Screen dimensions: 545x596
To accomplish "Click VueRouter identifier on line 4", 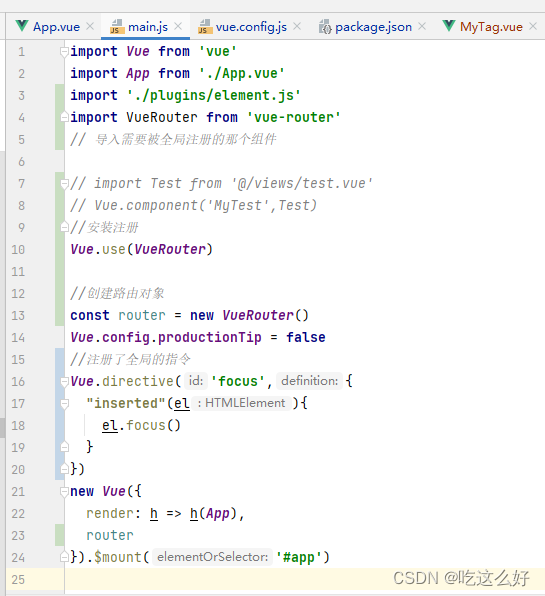I will 162,117.
